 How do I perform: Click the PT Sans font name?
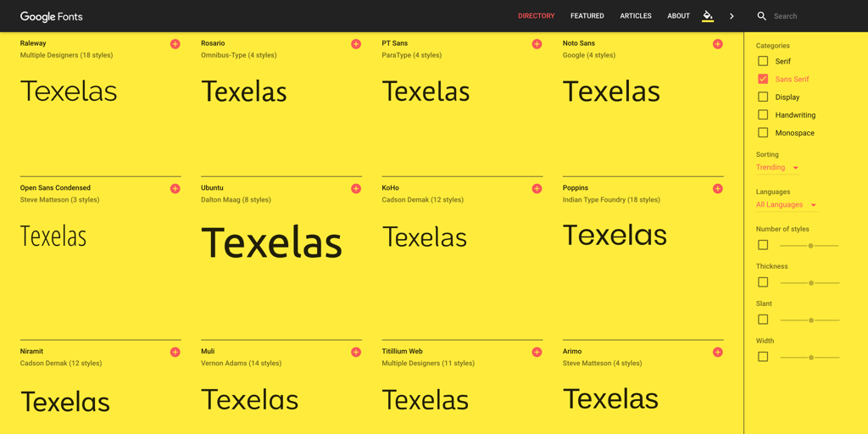395,43
